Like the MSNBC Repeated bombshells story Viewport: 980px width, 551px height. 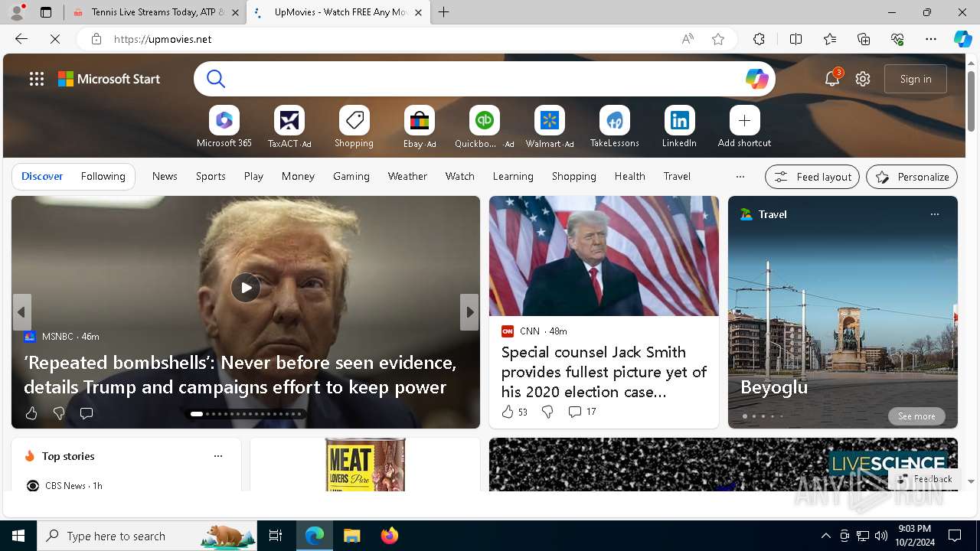click(x=31, y=413)
